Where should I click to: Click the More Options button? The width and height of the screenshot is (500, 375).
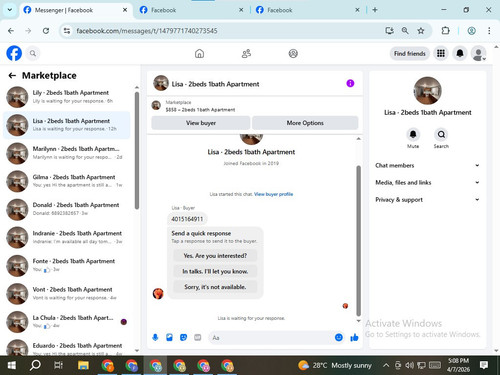point(305,123)
